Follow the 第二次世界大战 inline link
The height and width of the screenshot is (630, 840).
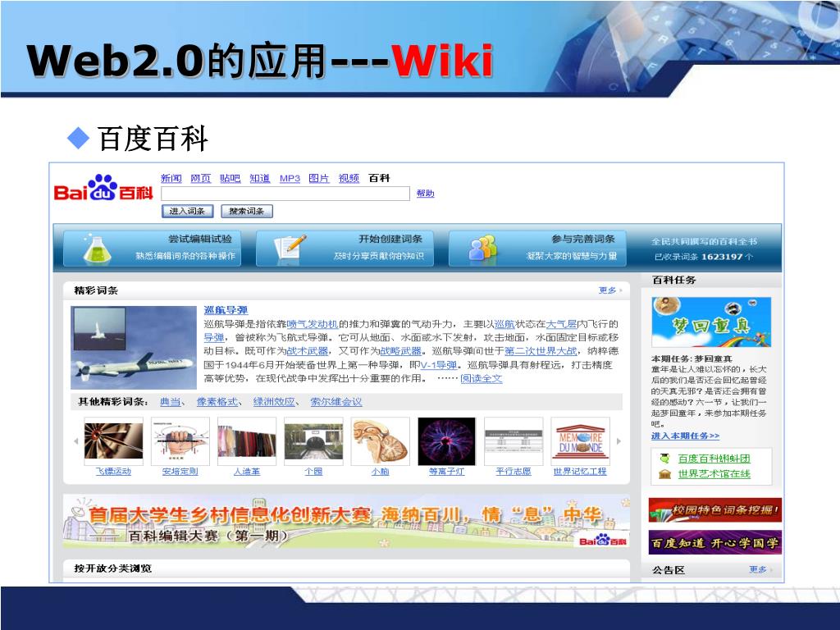[x=541, y=351]
